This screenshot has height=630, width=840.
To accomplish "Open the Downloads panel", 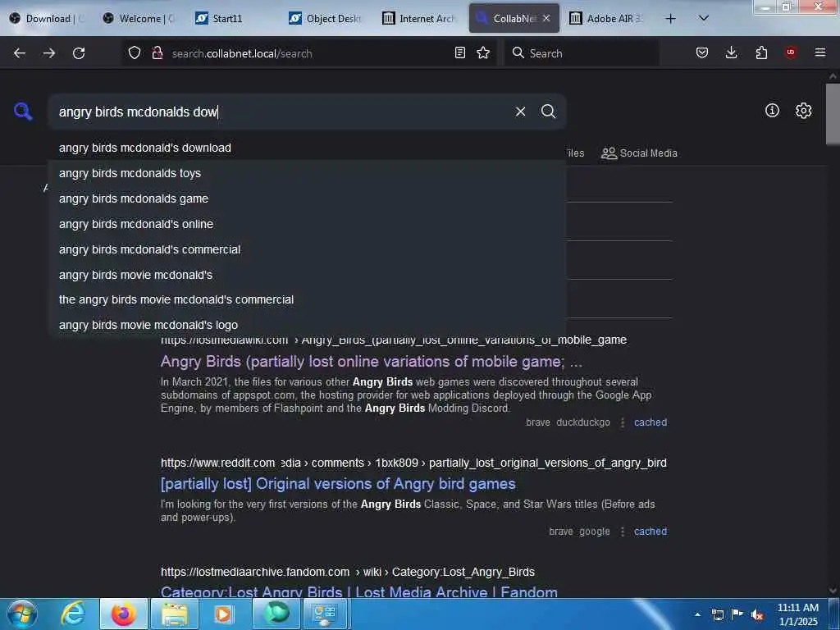I will pos(731,52).
